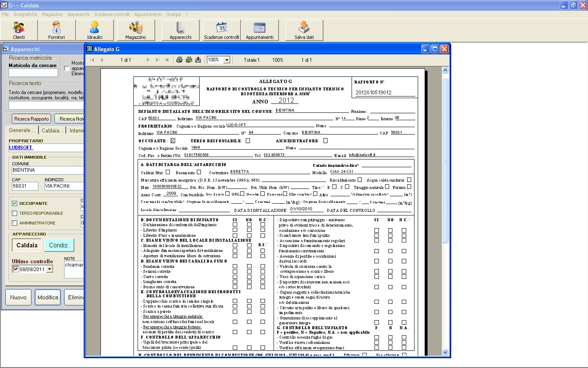Open the Stampe menu
Viewport: 588px width, 368px height.
[x=174, y=14]
